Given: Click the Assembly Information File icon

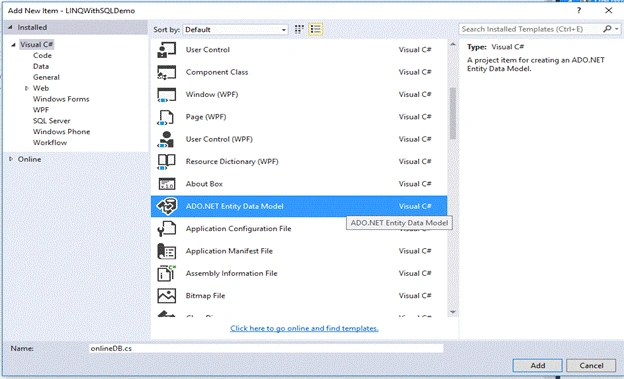Looking at the screenshot, I should 166,274.
